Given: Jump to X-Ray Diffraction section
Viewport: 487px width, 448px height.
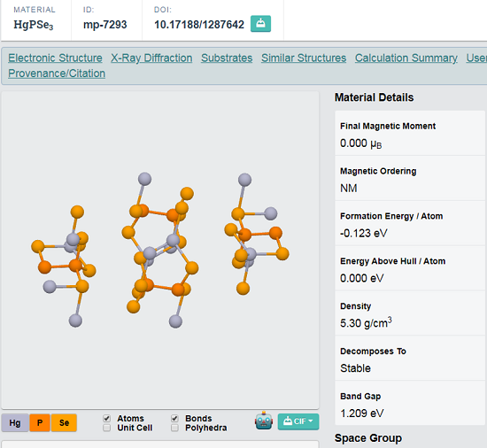Looking at the screenshot, I should pos(151,58).
